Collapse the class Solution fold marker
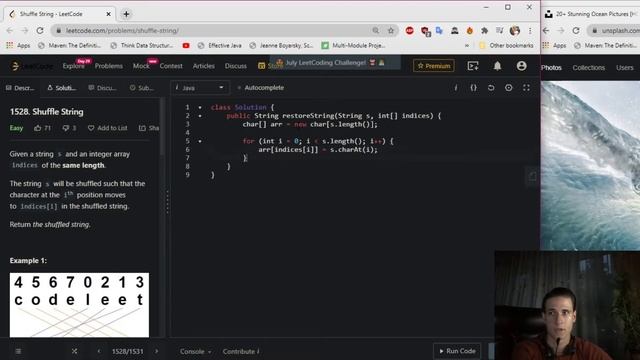The height and width of the screenshot is (360, 640). pyautogui.click(x=200, y=107)
